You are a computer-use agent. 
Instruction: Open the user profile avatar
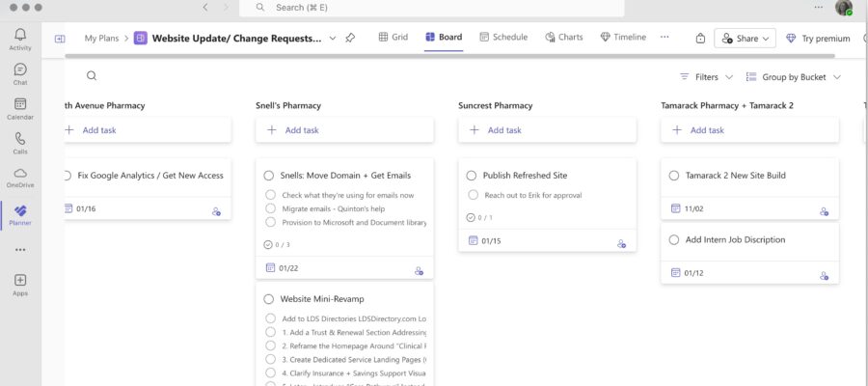pyautogui.click(x=844, y=7)
